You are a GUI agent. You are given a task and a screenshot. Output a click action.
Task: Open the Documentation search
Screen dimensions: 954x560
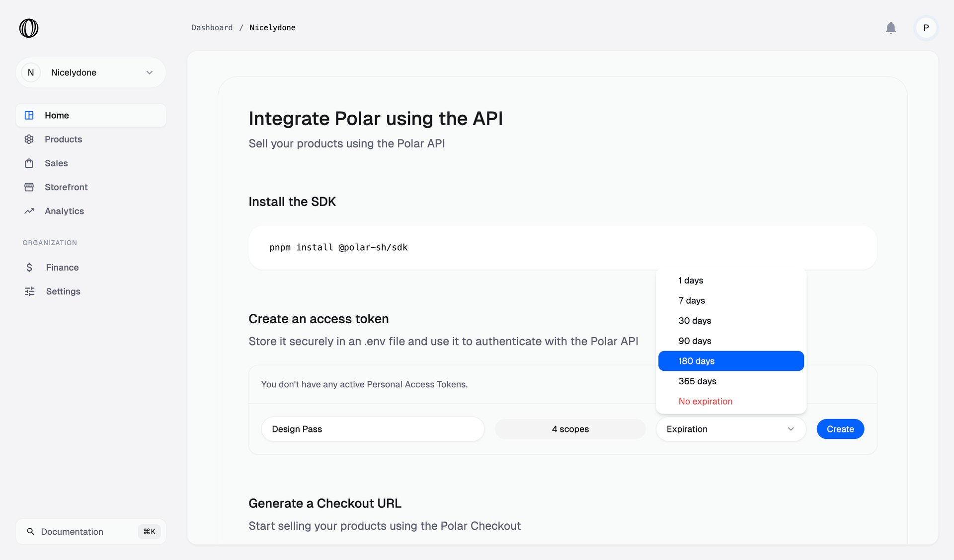tap(73, 531)
